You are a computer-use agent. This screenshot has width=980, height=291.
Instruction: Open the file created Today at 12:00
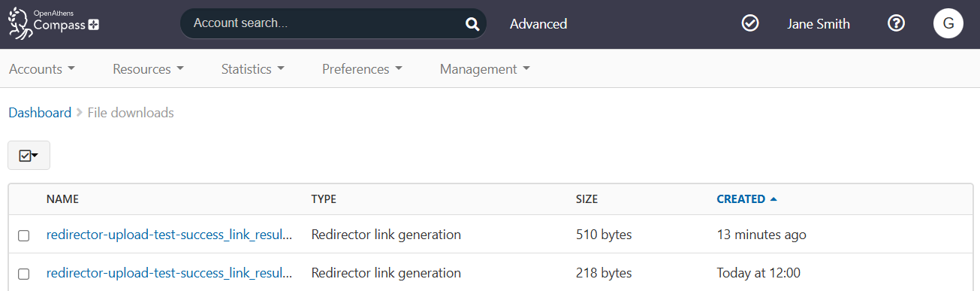(169, 272)
